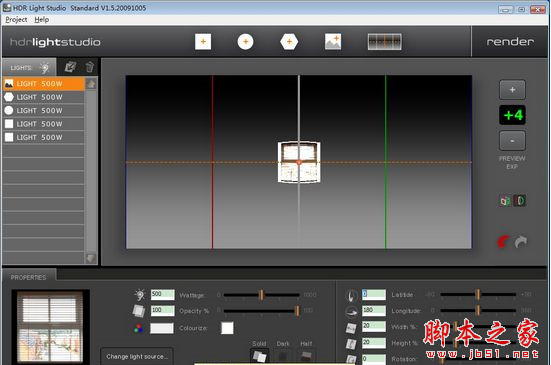This screenshot has height=365, width=551.
Task: Click the Latitude icon
Action: (351, 295)
